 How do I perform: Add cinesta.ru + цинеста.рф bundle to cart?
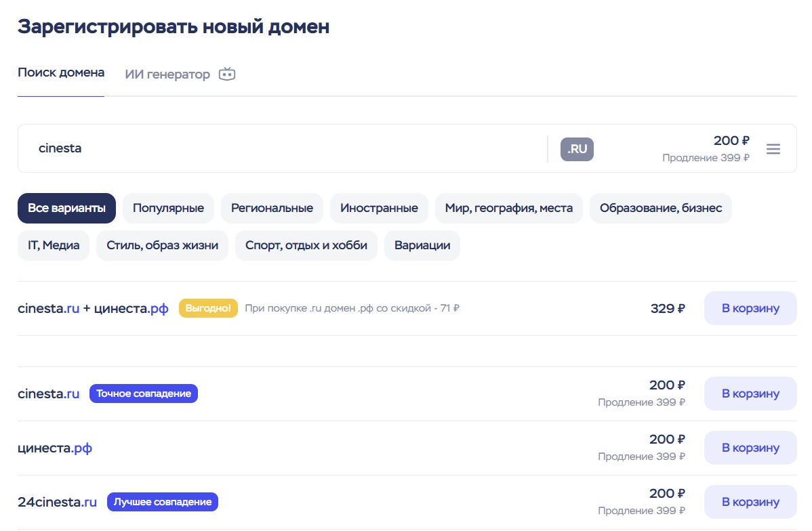[750, 308]
